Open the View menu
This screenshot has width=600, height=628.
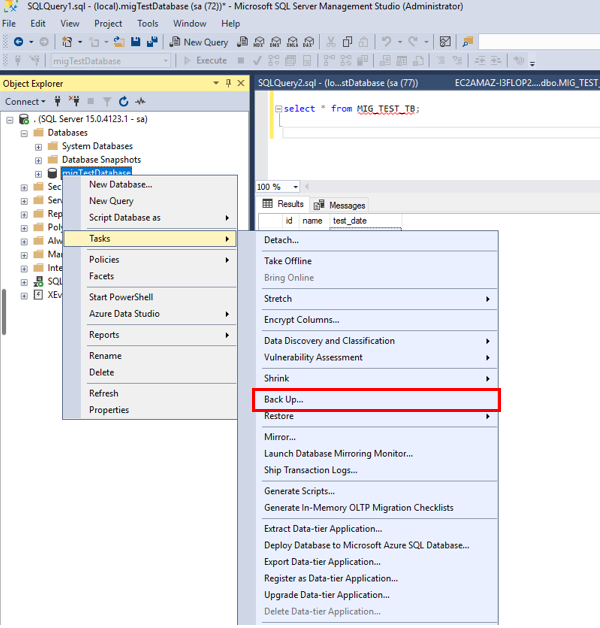[70, 24]
